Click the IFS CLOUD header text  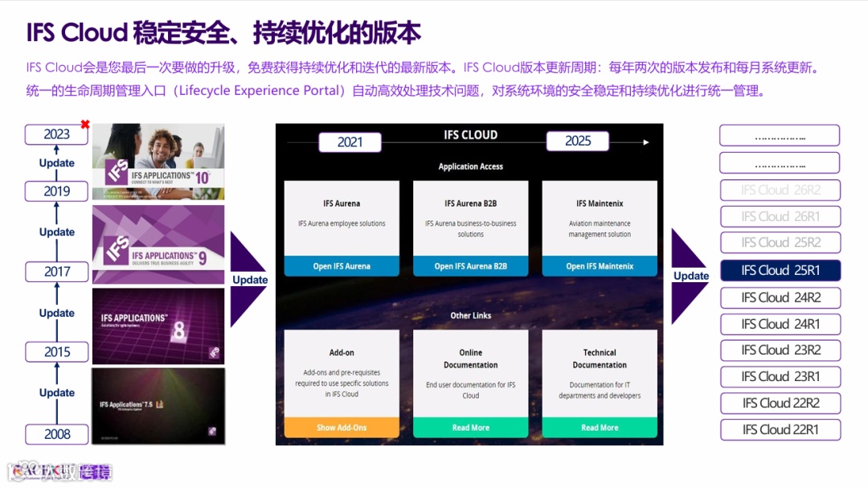pyautogui.click(x=470, y=134)
